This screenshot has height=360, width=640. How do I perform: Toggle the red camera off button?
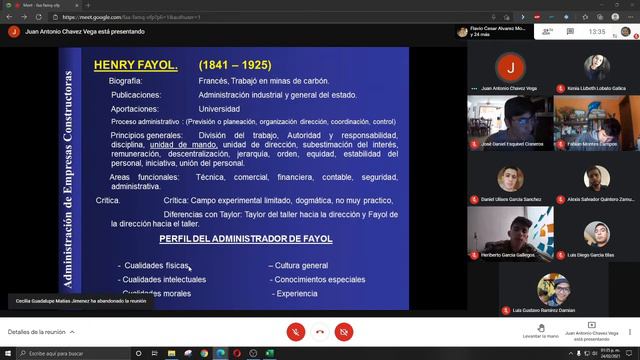(x=344, y=332)
